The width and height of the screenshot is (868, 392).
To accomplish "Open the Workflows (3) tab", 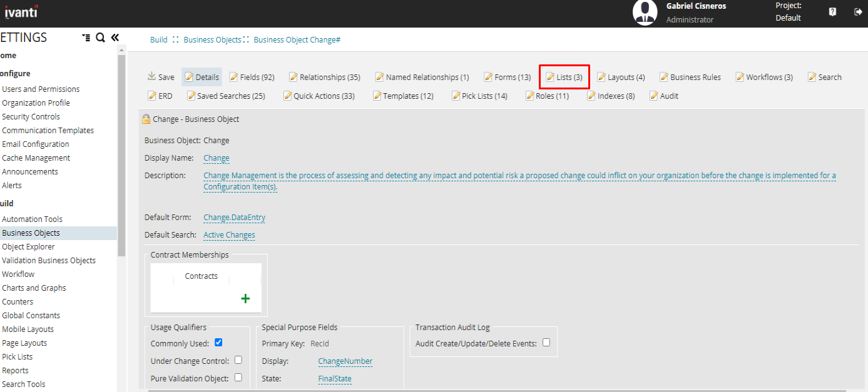I will pyautogui.click(x=764, y=78).
